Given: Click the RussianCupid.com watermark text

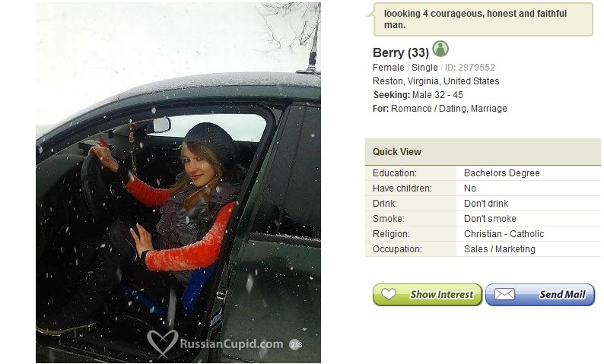Looking at the screenshot, I should coord(231,343).
